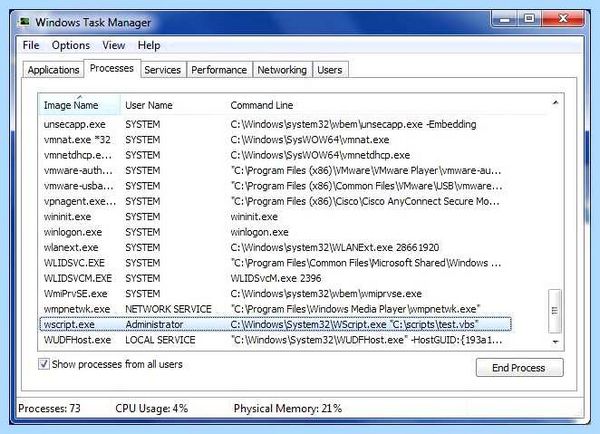Screen dimensions: 600x434
Task: Select the wscript.exe image name
Action: (x=69, y=325)
